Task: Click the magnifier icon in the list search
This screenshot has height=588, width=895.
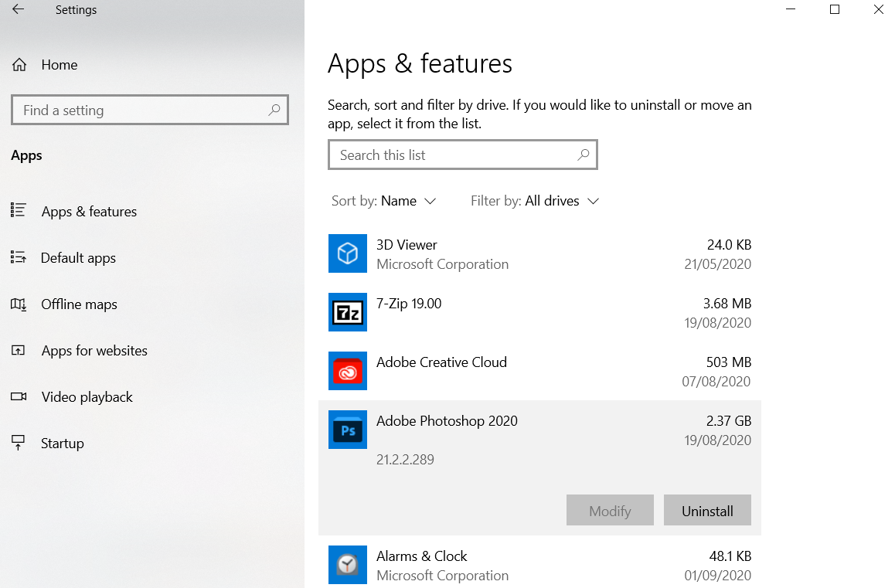Action: [x=583, y=155]
